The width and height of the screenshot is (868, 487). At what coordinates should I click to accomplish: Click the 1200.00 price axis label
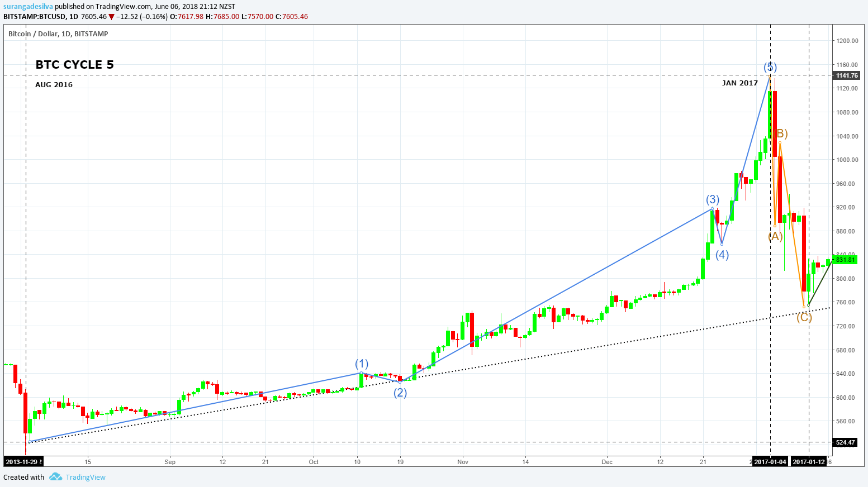click(x=847, y=41)
